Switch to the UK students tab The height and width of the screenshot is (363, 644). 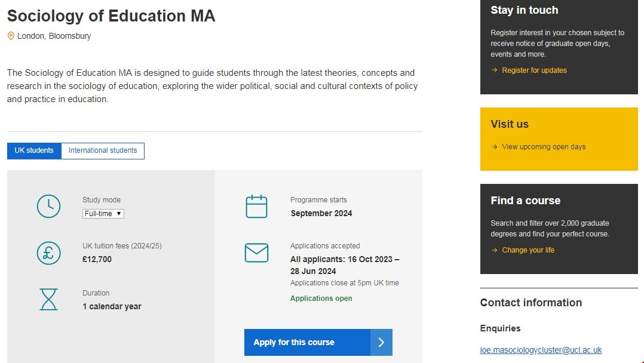click(34, 150)
